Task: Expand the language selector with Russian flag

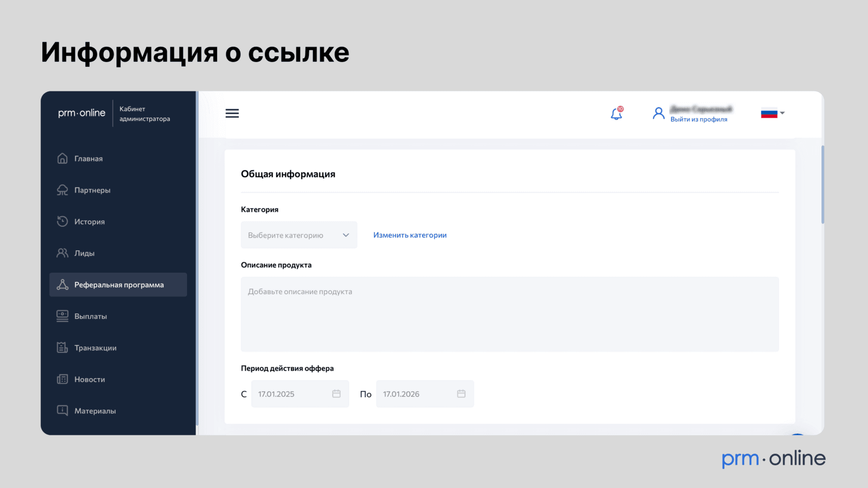Action: coord(772,113)
